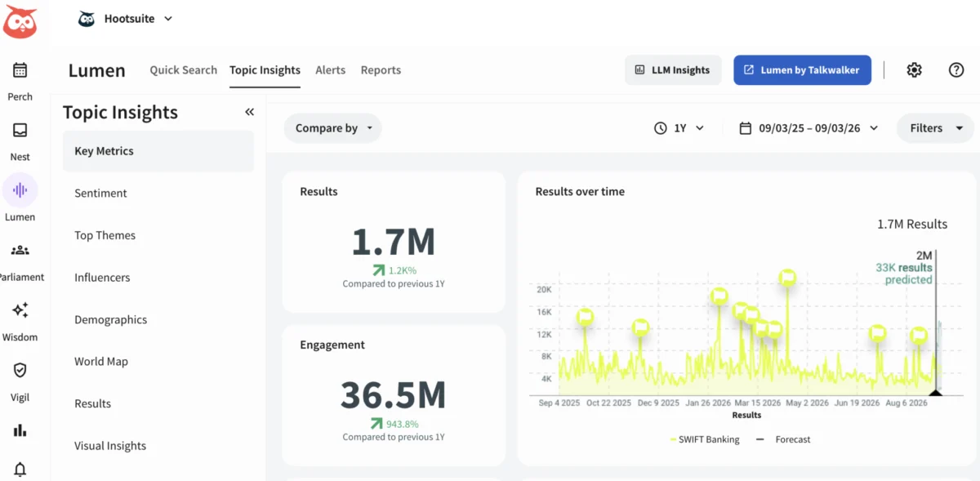
Task: Click the Lumen page title
Action: (96, 70)
